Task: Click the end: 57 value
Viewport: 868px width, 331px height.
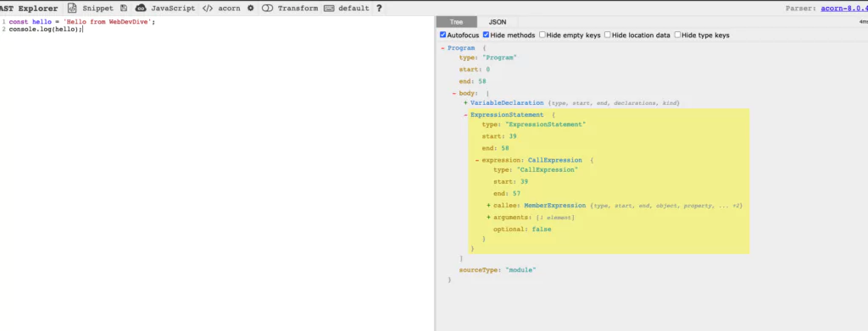Action: (x=516, y=193)
